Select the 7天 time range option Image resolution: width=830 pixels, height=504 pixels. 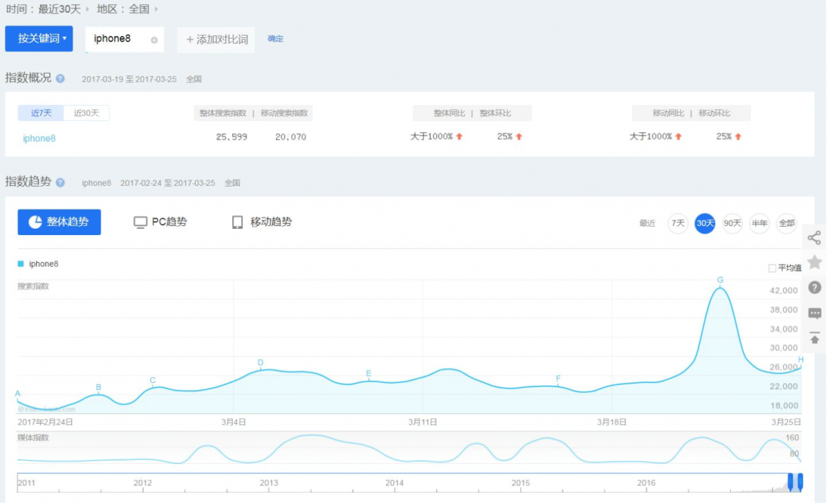[678, 223]
